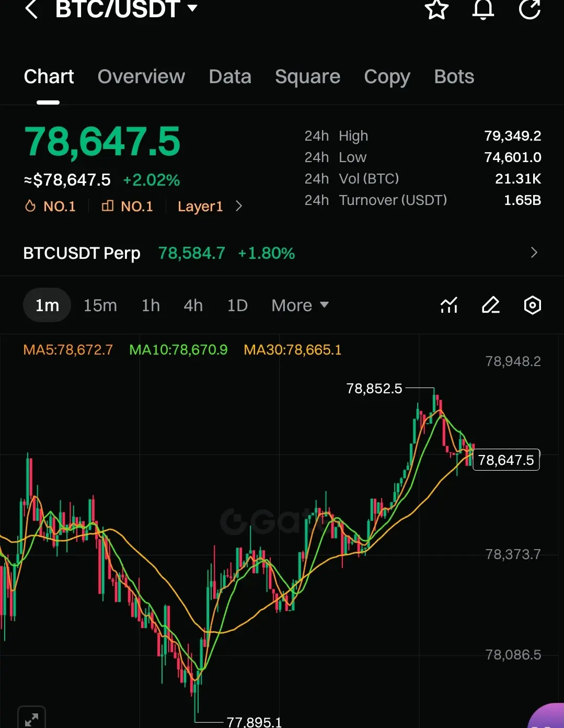This screenshot has width=564, height=728.
Task: Open the Data tab
Action: pos(230,77)
